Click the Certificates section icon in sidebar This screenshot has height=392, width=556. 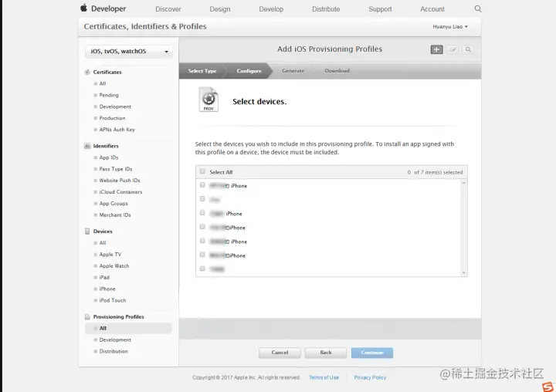point(87,72)
